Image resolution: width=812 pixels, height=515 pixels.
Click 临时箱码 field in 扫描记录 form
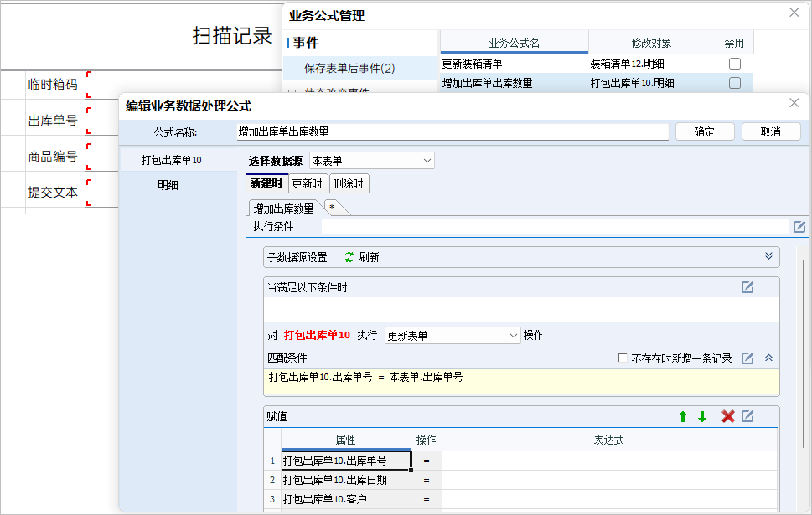[x=102, y=85]
